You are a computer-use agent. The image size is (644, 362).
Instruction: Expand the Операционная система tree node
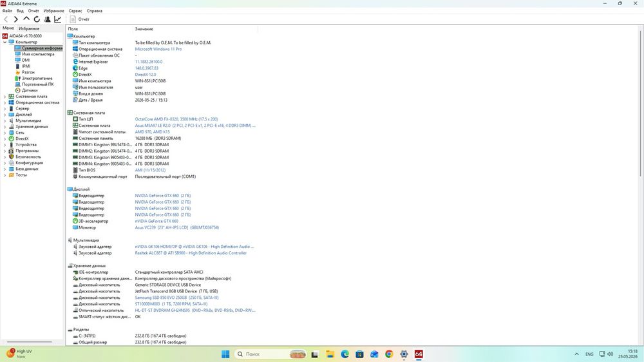(5, 102)
